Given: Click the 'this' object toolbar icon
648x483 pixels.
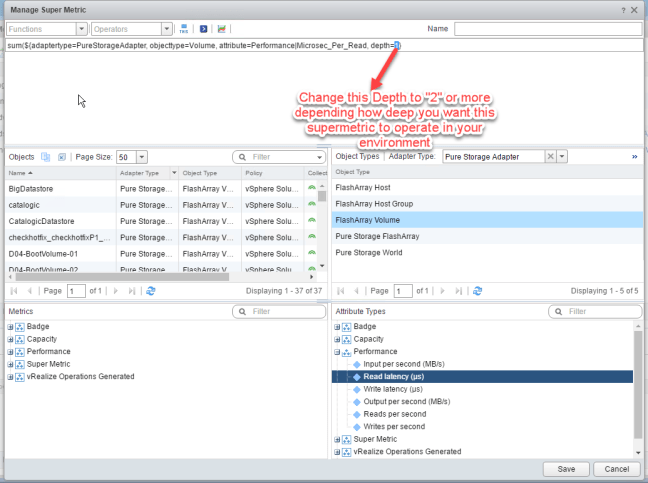Looking at the screenshot, I should [x=184, y=30].
